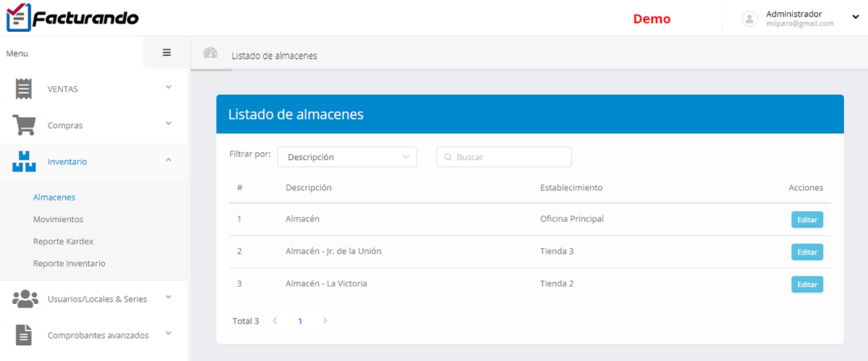Open Movimientos in the Inventario submenu
The height and width of the screenshot is (361, 868).
click(x=58, y=219)
